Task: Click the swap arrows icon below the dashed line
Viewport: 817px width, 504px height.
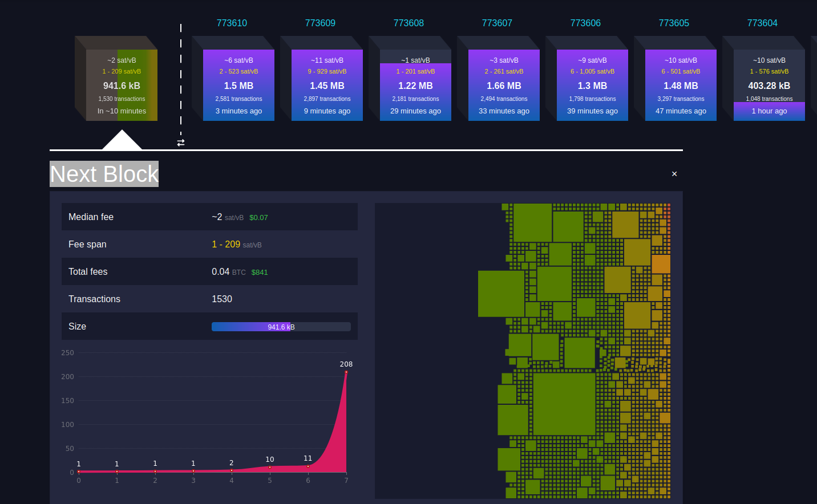Action: coord(181,143)
